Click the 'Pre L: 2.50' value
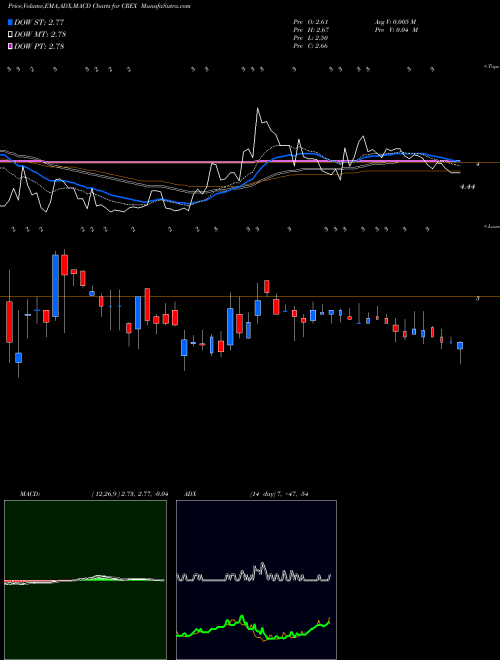The image size is (500, 660). click(x=311, y=38)
